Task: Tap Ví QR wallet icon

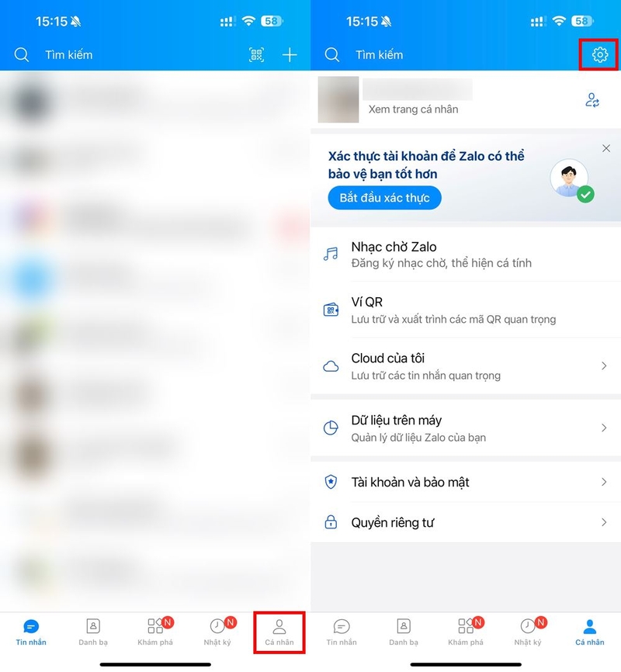Action: [331, 310]
